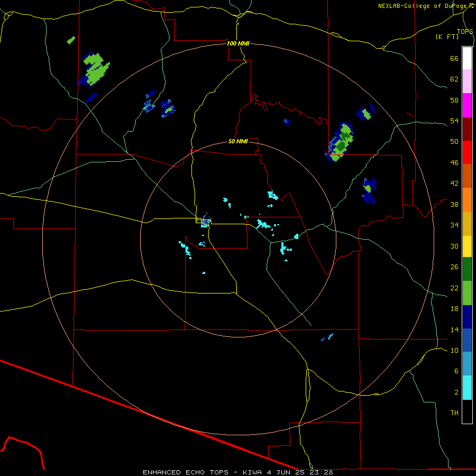
Task: Click the dark green swatch in the scale
Action: click(x=467, y=269)
